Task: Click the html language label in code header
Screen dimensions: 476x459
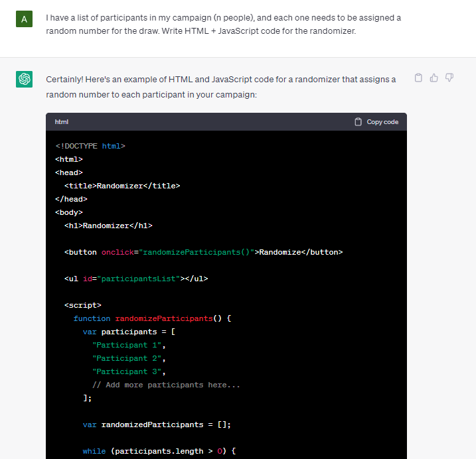Action: click(62, 122)
